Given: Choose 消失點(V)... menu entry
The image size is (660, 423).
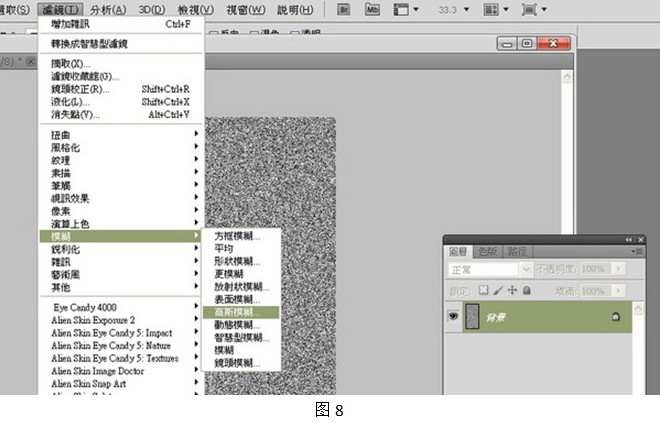Looking at the screenshot, I should point(121,114).
